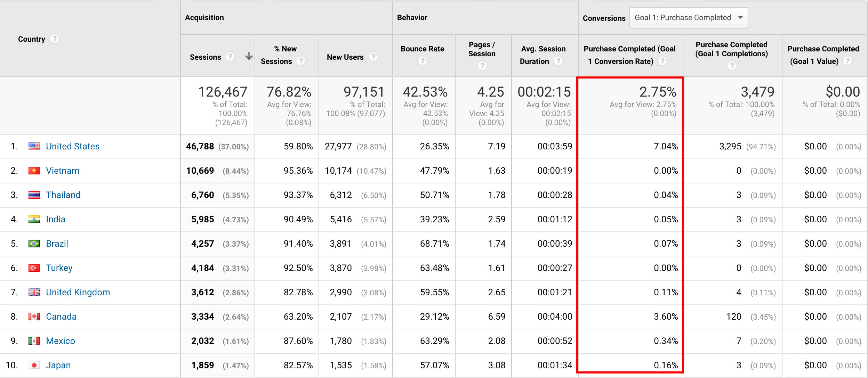Click the Conversions group label

click(x=604, y=18)
